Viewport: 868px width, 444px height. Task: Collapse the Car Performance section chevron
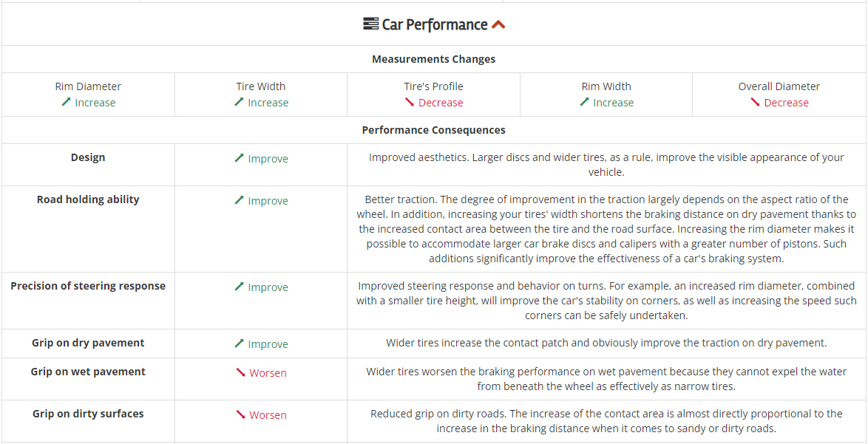[498, 25]
